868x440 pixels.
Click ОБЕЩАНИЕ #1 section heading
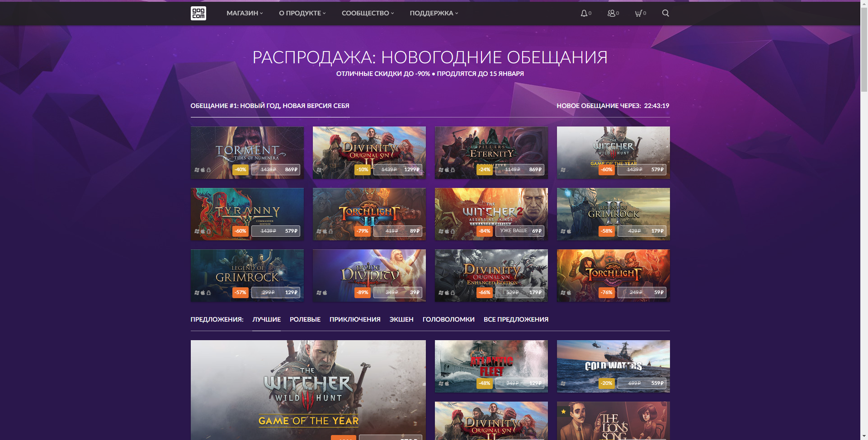coord(270,106)
